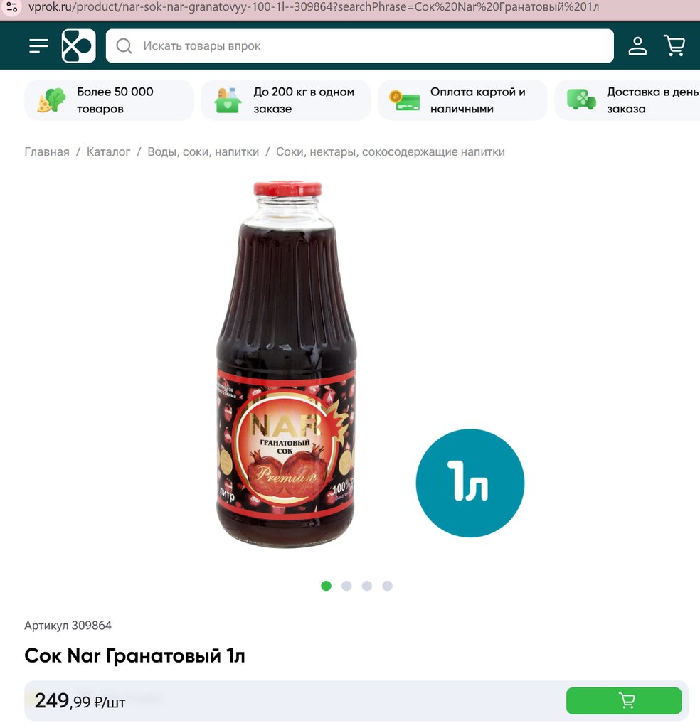700x728 pixels.
Task: Click the site settings icon in address bar
Action: [x=12, y=7]
